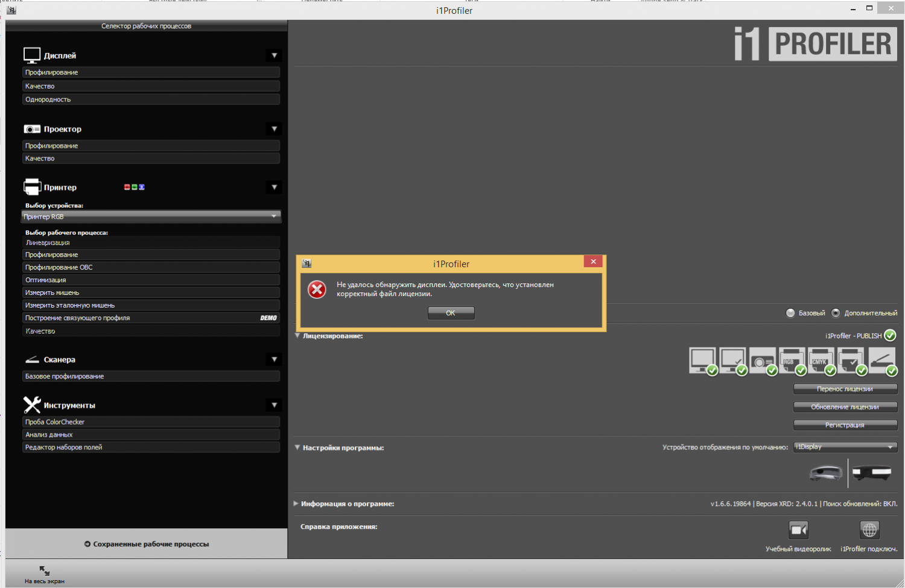This screenshot has height=588, width=905.
Task: Open Однородность workflow
Action: click(151, 100)
